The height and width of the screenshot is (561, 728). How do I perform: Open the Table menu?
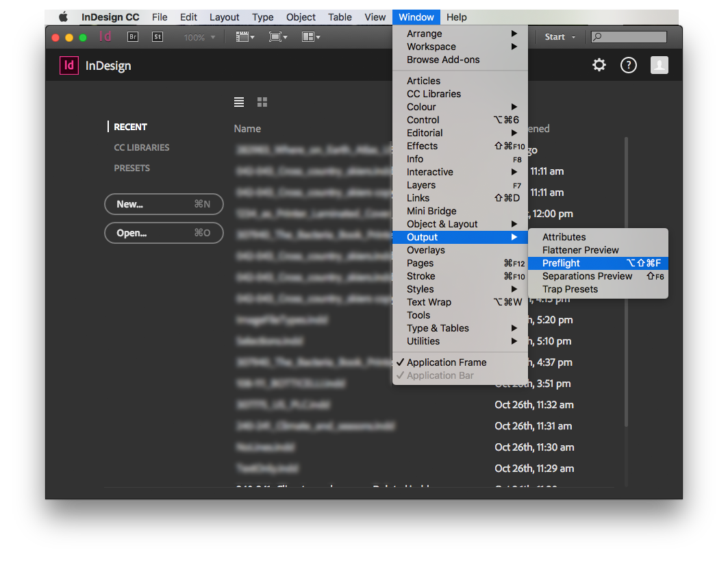[340, 17]
